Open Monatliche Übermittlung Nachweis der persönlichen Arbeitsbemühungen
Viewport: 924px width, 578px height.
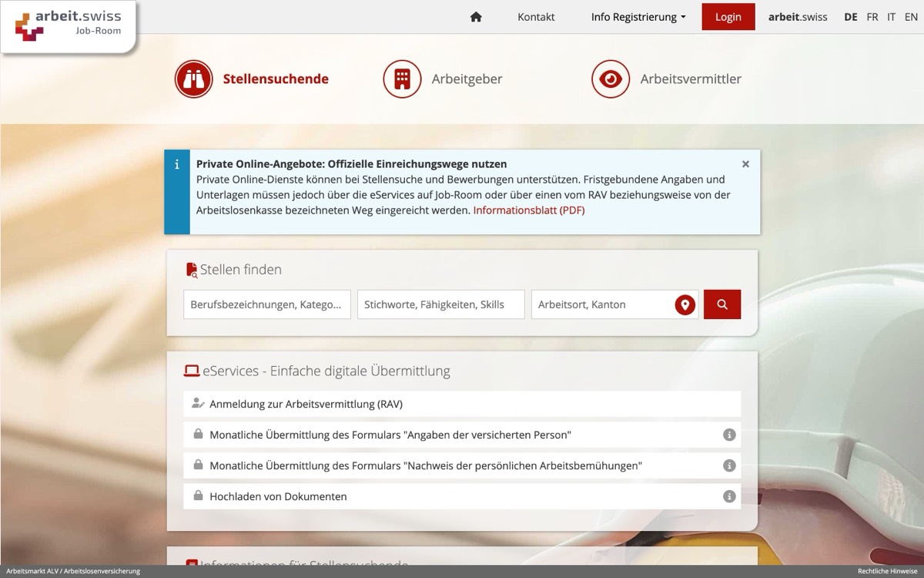(462, 465)
